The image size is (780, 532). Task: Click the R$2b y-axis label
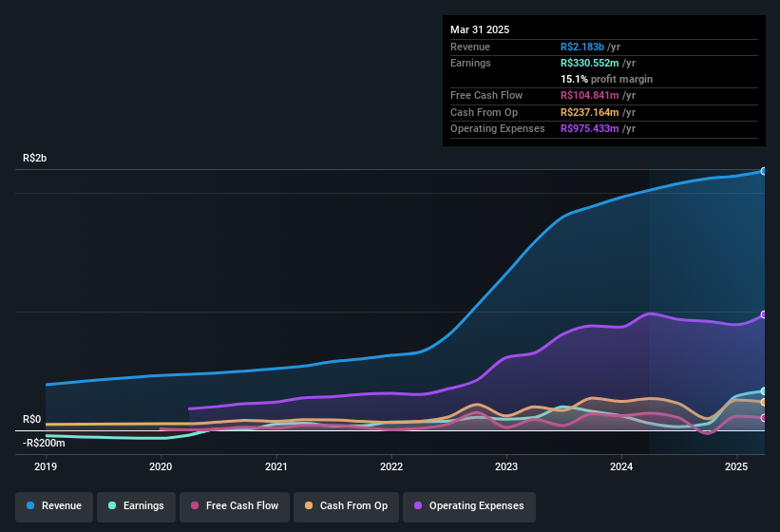click(35, 158)
